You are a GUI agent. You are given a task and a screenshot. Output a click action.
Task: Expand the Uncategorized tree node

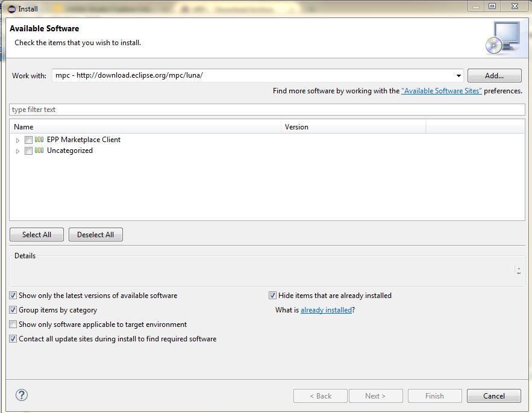[18, 151]
